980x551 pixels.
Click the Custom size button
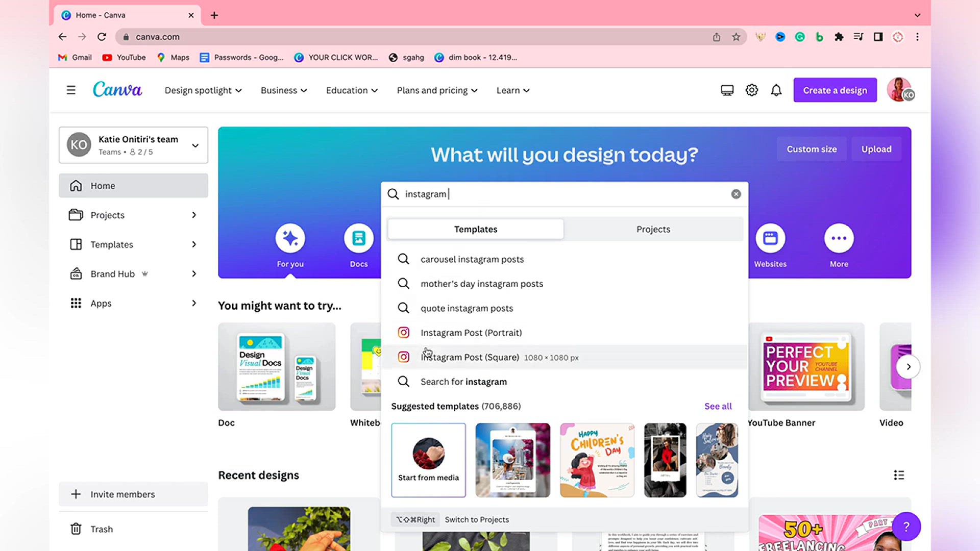point(812,149)
